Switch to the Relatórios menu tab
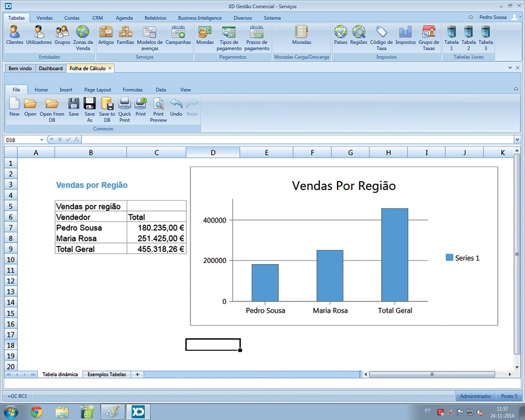 155,18
